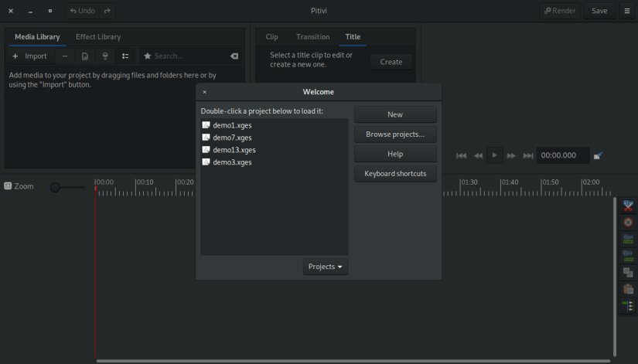Viewport: 638px width, 364px height.
Task: Switch to the Media Library tab
Action: tap(37, 36)
